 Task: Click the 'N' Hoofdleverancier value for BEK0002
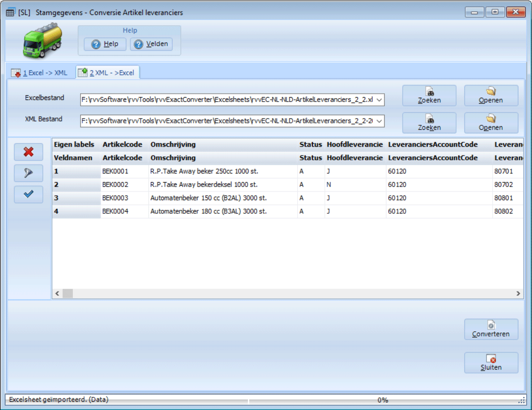(355, 185)
